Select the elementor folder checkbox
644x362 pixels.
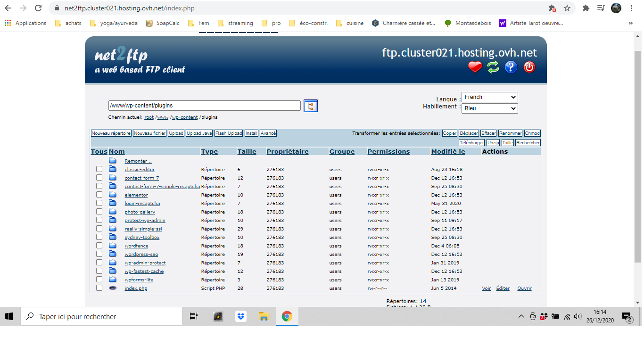pos(99,195)
